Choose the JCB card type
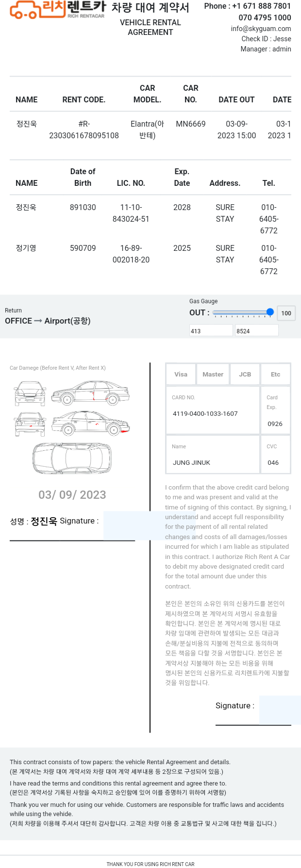The width and height of the screenshot is (301, 868). point(245,374)
